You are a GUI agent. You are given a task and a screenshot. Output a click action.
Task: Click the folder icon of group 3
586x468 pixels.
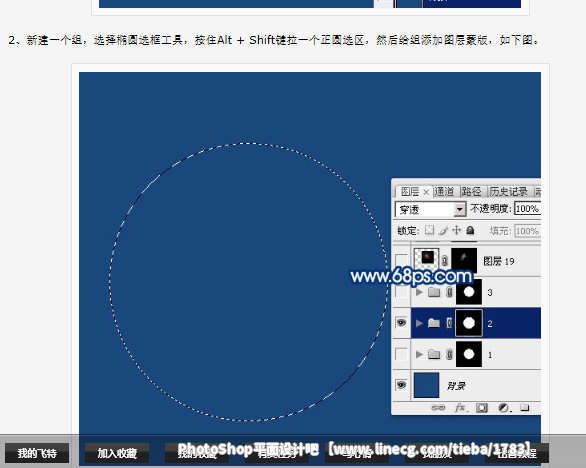(434, 292)
